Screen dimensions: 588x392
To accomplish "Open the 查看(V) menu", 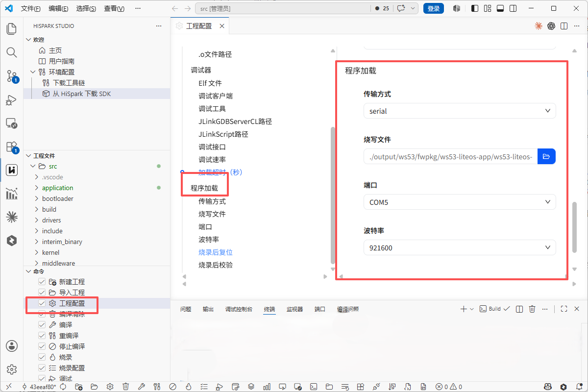I will 114,8.
